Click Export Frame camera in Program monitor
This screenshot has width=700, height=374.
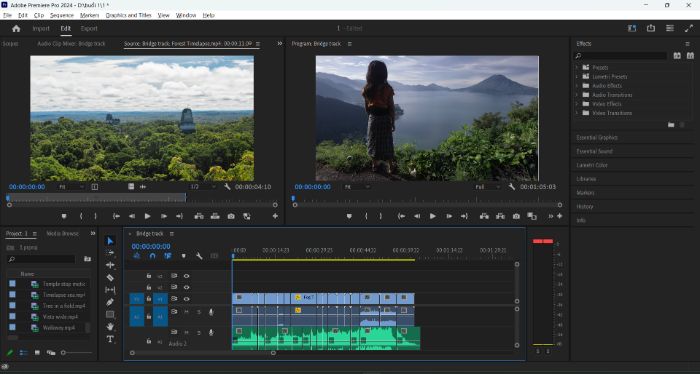(516, 216)
